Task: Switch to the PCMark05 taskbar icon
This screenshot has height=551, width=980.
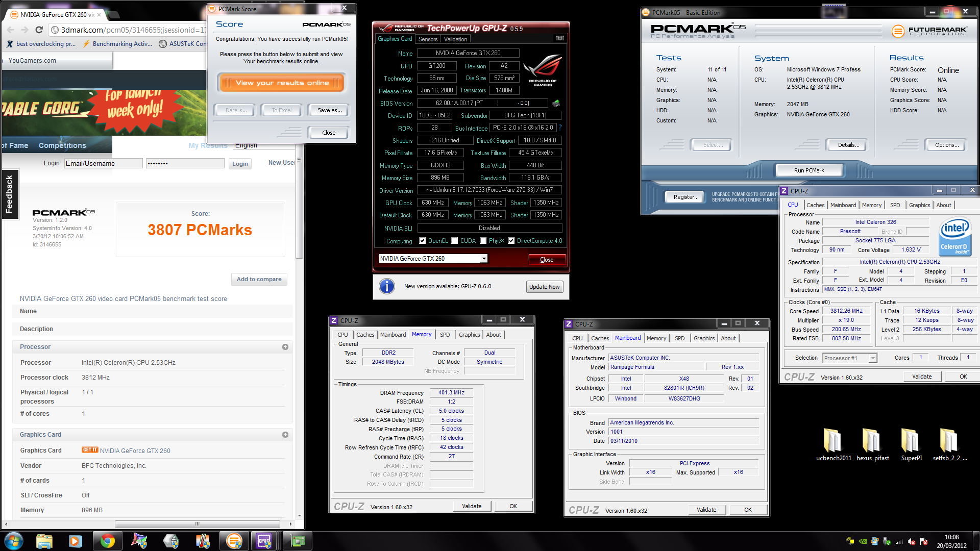Action: click(234, 541)
